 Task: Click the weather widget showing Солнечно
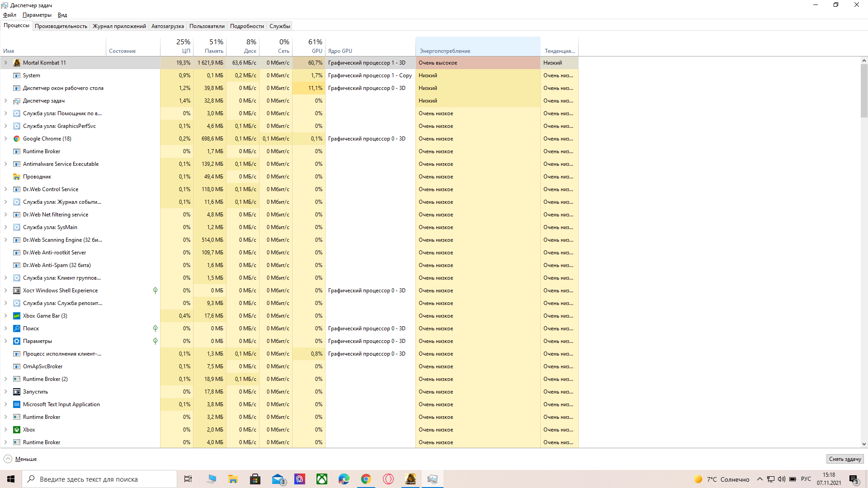722,479
